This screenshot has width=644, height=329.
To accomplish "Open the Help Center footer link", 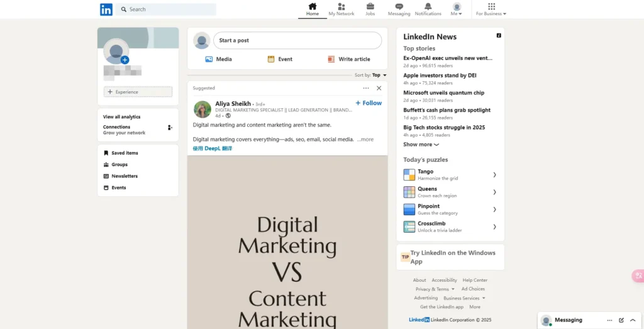I will [475, 280].
